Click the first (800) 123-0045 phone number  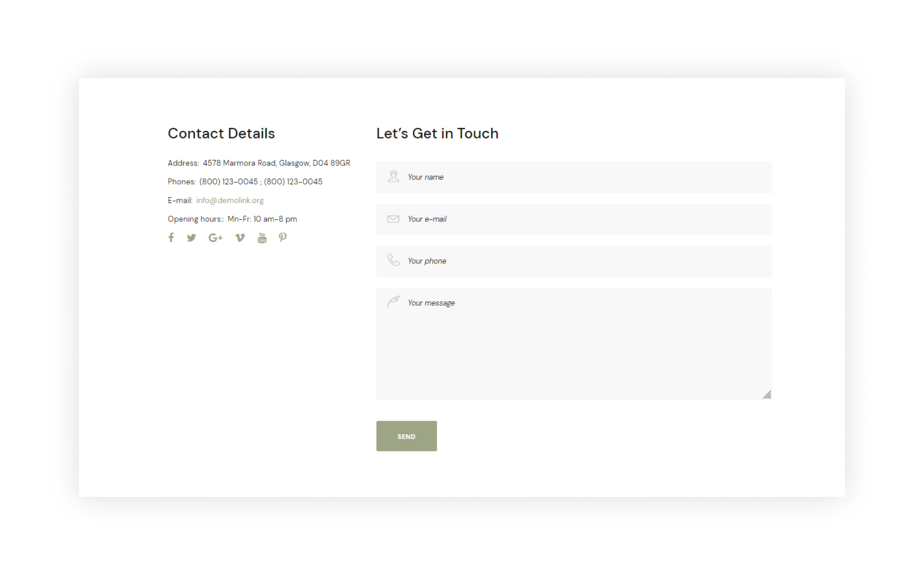[x=228, y=182]
